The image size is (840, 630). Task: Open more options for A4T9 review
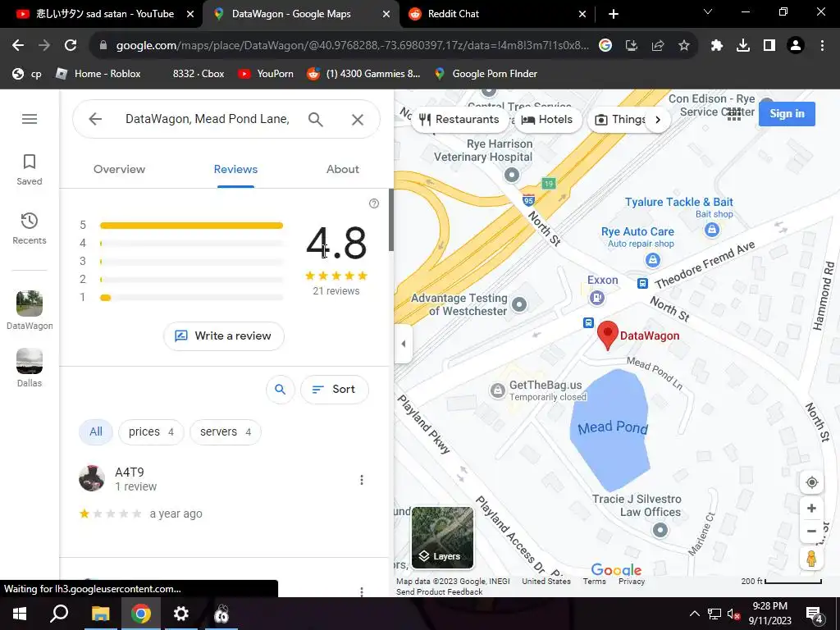(362, 480)
